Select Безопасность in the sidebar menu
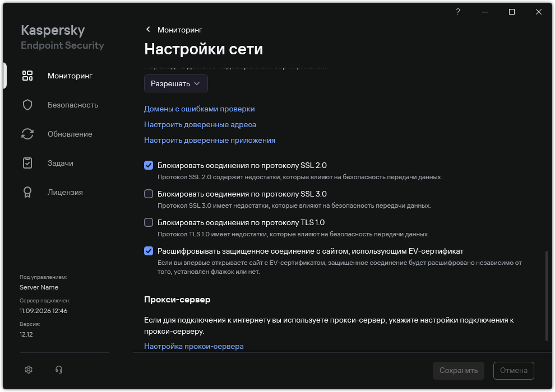555x392 pixels. [x=73, y=105]
